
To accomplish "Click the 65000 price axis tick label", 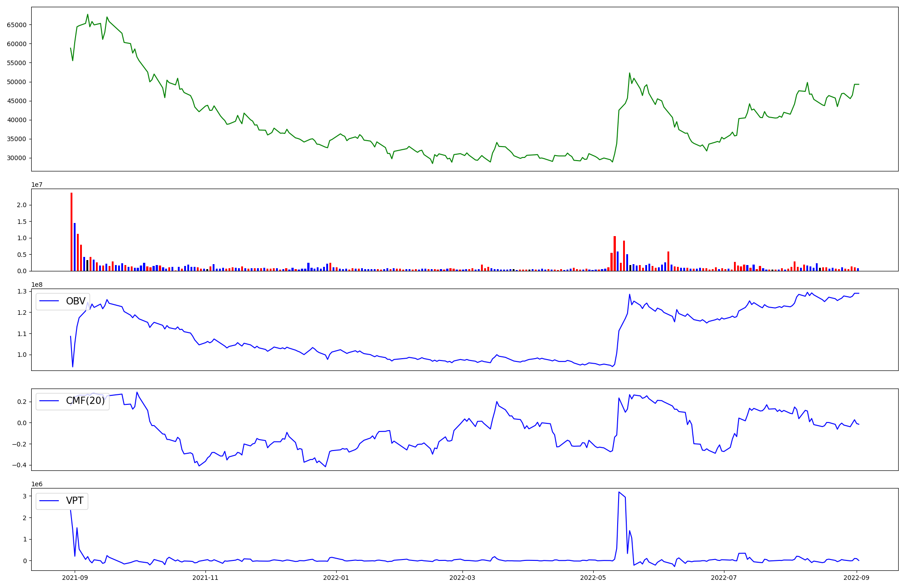I will coord(16,25).
